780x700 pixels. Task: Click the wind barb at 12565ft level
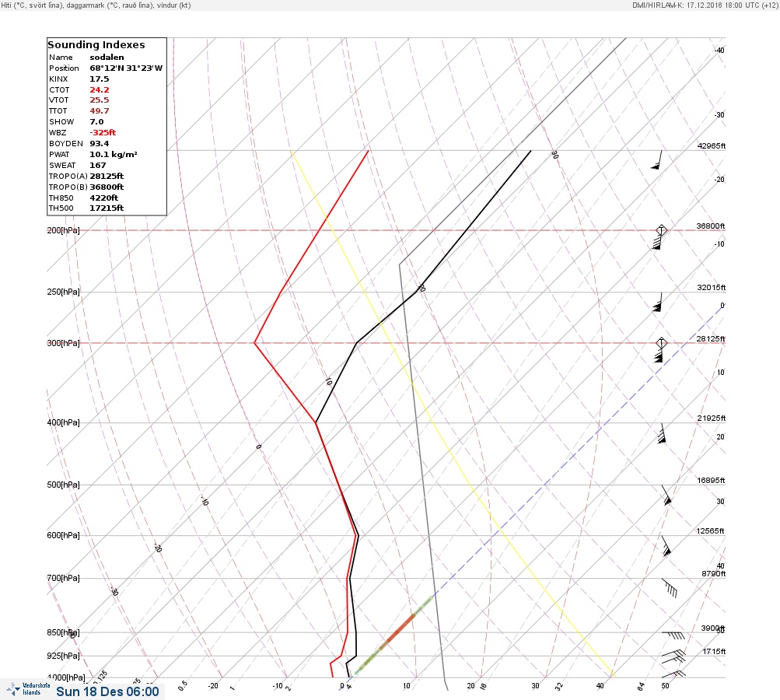click(666, 546)
